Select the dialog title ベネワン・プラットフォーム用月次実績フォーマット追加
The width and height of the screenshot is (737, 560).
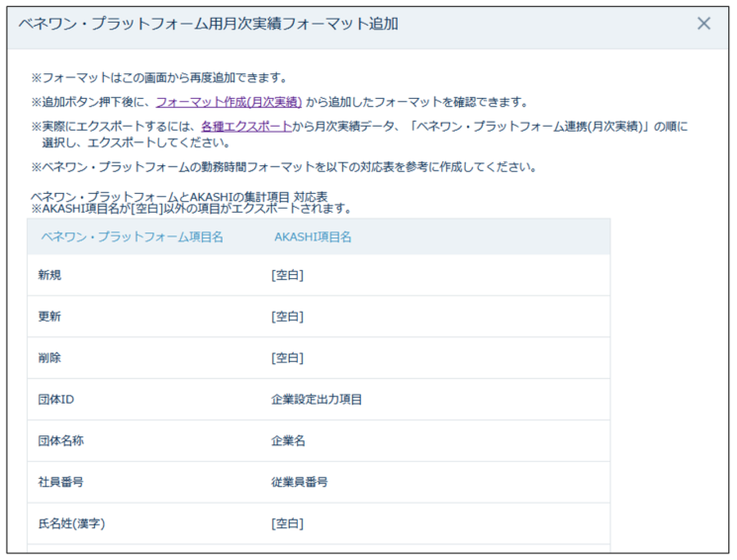(208, 24)
